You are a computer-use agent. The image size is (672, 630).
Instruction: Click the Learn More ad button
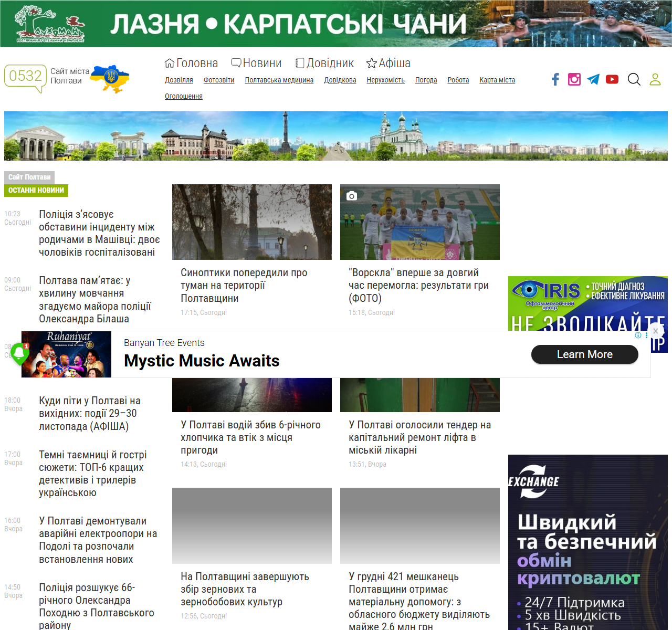tap(584, 354)
